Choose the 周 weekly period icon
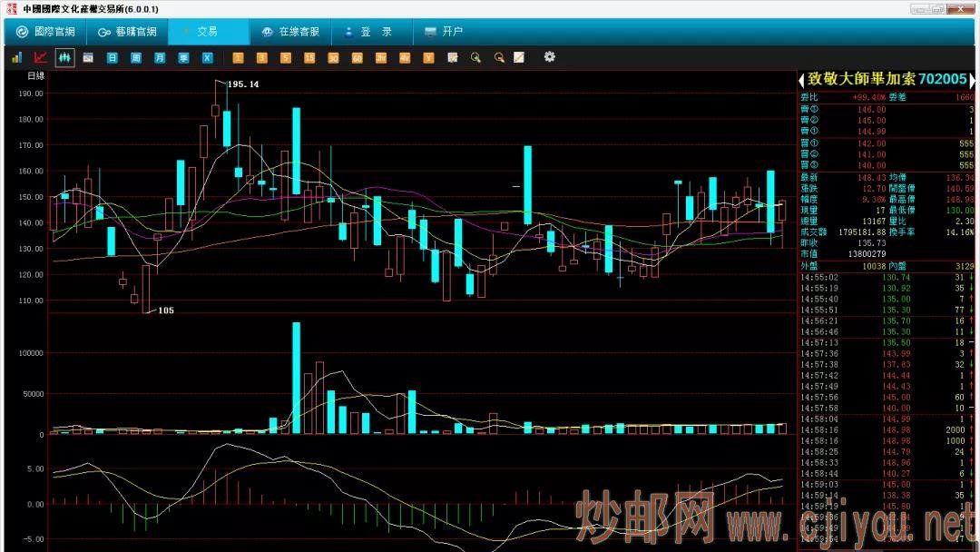 pos(135,57)
